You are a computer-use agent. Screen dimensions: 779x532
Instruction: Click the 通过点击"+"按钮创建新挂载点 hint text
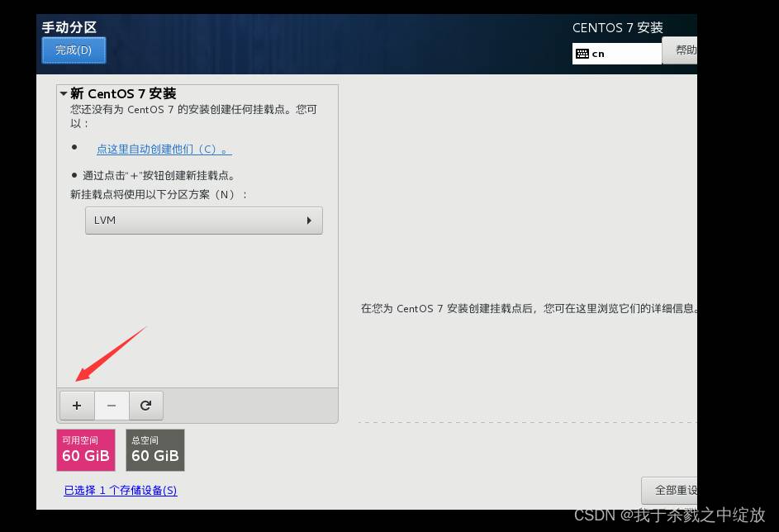[x=159, y=176]
